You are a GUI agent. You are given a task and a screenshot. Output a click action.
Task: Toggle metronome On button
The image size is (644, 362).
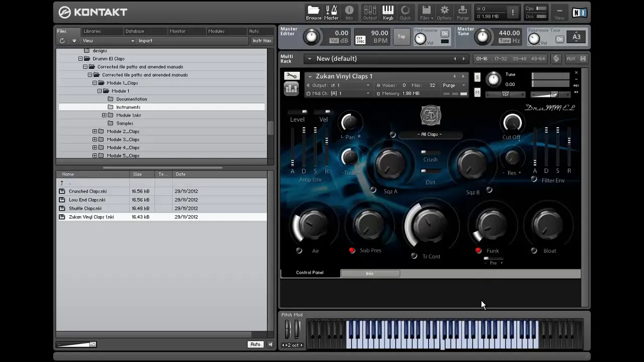(445, 34)
